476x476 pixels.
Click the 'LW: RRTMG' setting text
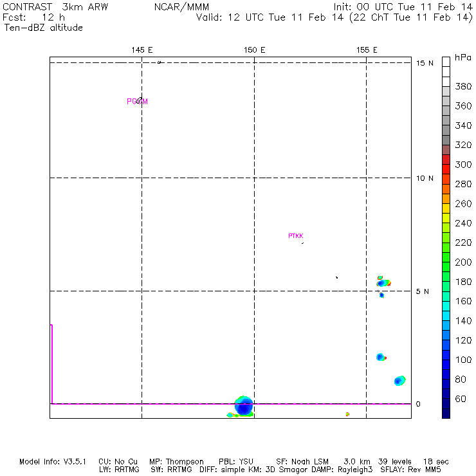point(119,470)
